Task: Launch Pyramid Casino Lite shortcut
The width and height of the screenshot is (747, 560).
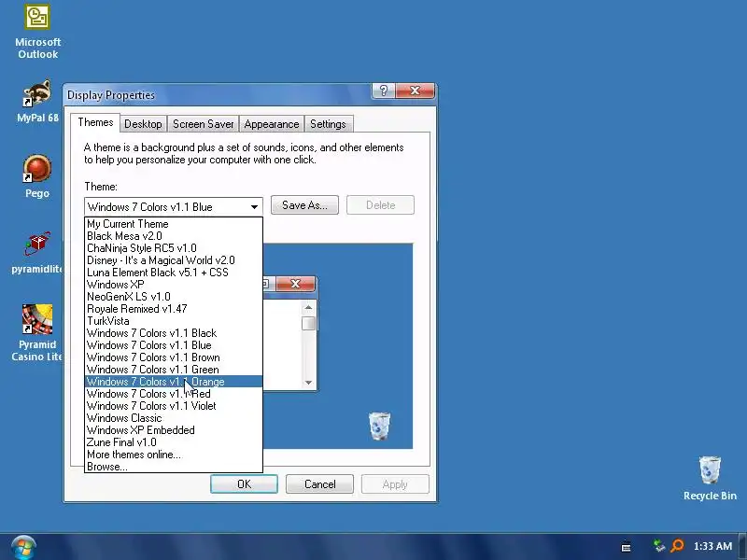Action: (37, 333)
